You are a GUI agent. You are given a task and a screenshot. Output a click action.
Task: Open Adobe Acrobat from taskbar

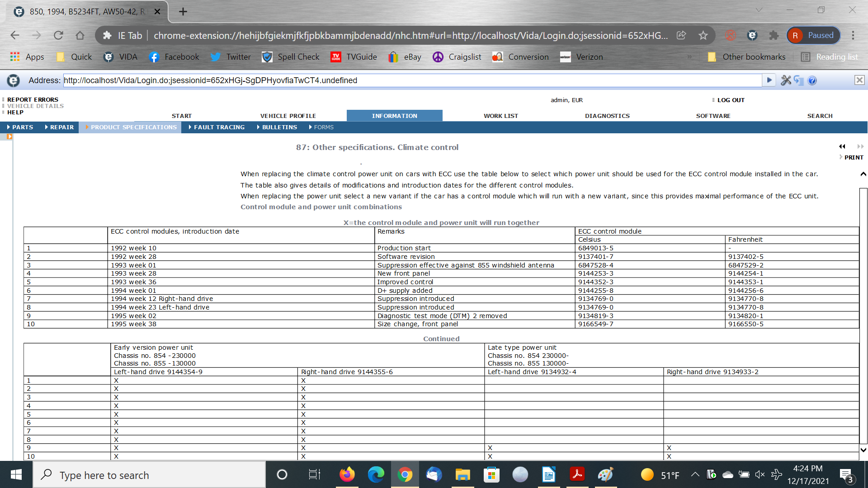577,474
